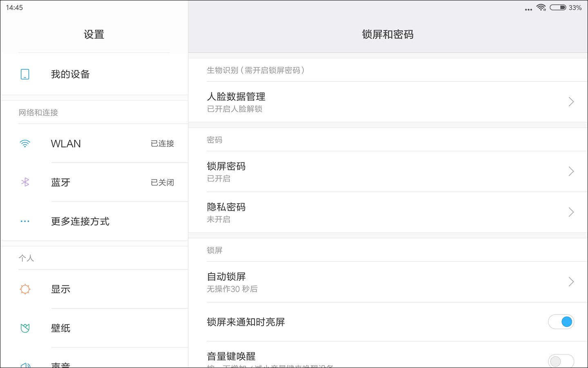Expand 锁屏密码 via its chevron arrow
The image size is (588, 368).
pyautogui.click(x=571, y=171)
